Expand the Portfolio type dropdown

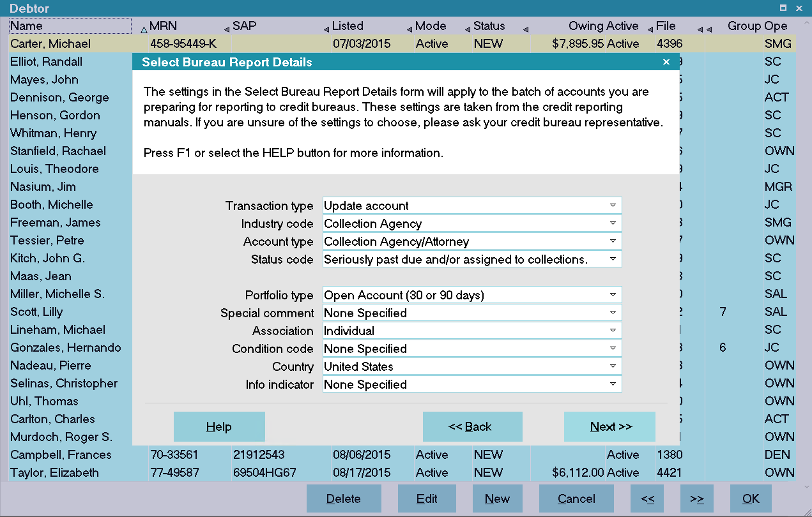[472, 295]
